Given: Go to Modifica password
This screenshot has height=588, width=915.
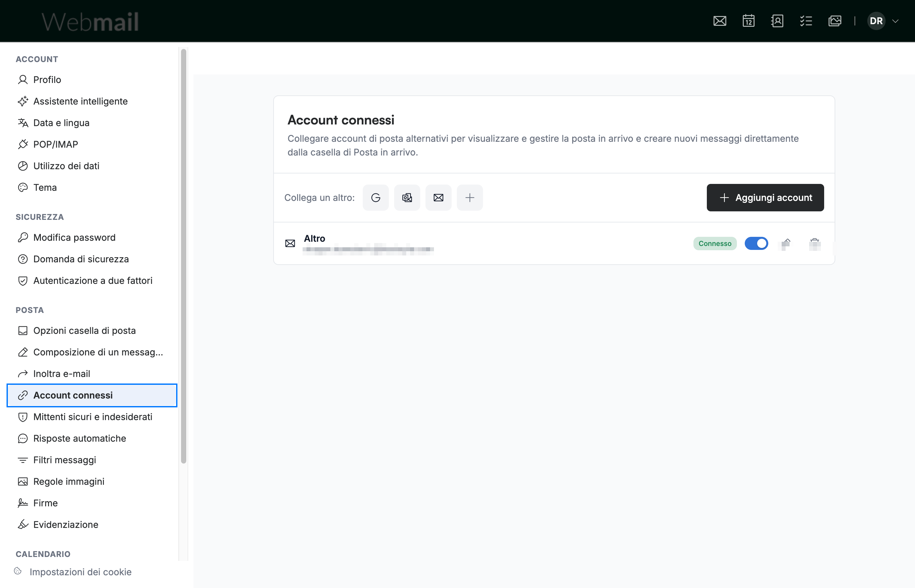Looking at the screenshot, I should [92, 237].
